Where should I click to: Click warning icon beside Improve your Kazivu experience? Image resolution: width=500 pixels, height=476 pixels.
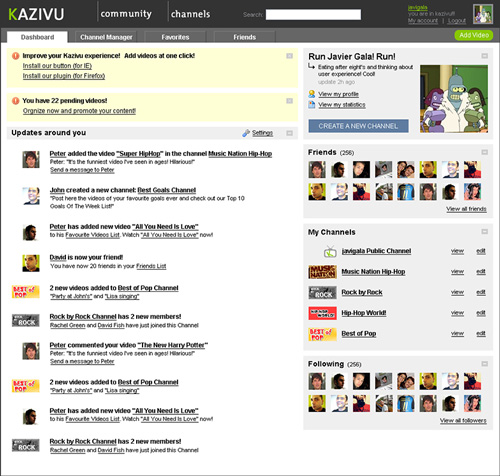[15, 56]
